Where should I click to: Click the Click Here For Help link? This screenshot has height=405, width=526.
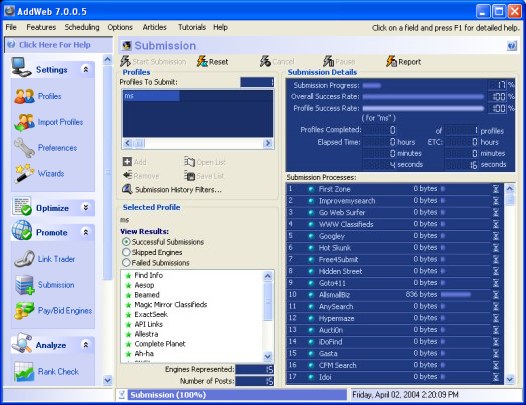click(x=54, y=45)
